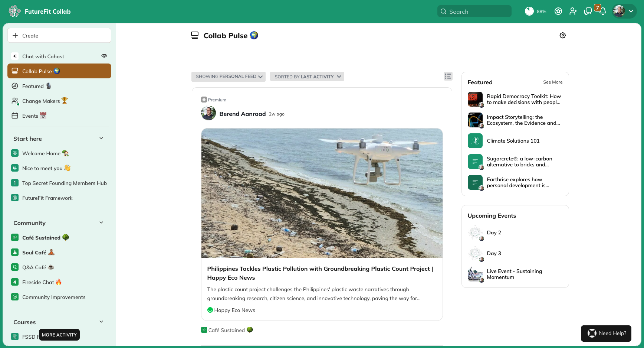Open the chat messages icon
The width and height of the screenshot is (644, 348).
(588, 12)
